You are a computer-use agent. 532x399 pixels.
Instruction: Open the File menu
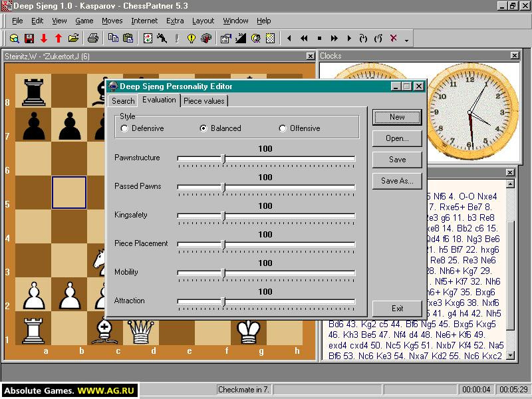click(17, 21)
